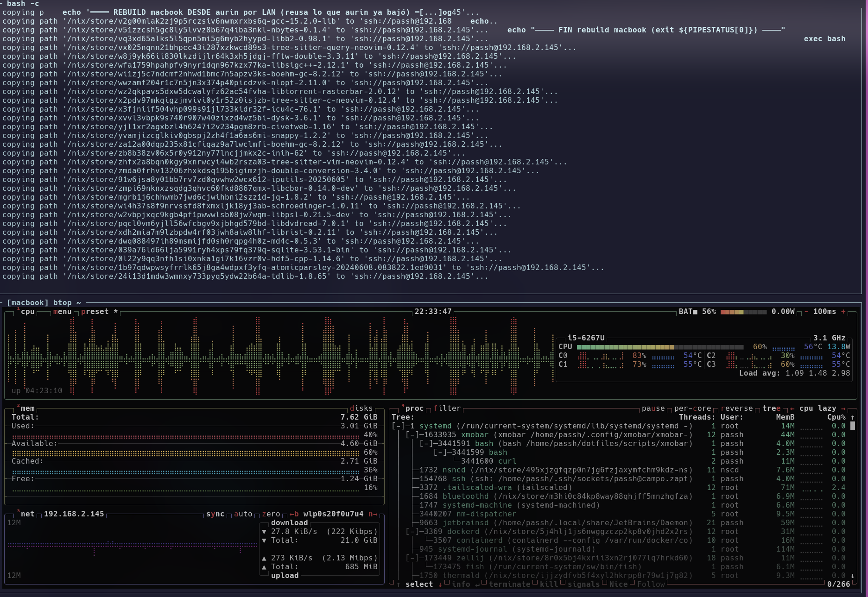868x597 pixels.
Task: Click the 'exec bash' text in terminal
Action: coord(824,39)
